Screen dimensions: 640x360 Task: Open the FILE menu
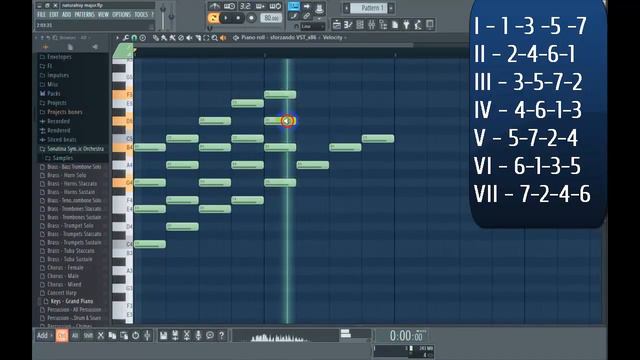42,15
